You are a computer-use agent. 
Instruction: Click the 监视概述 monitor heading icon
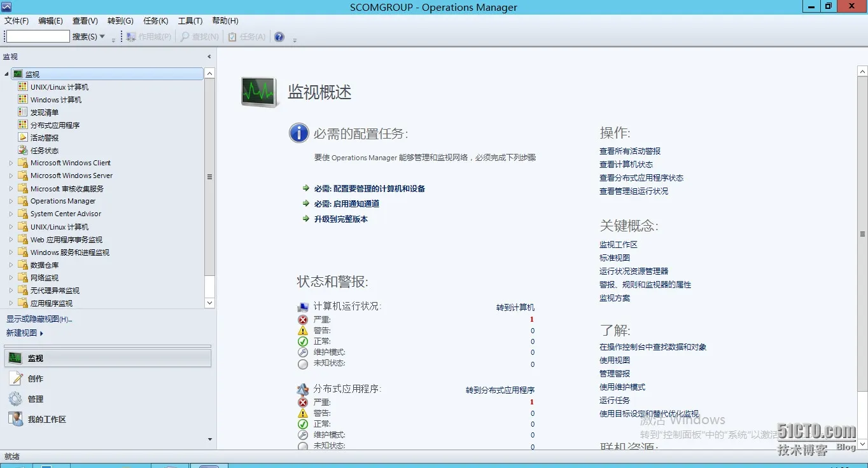[x=259, y=92]
